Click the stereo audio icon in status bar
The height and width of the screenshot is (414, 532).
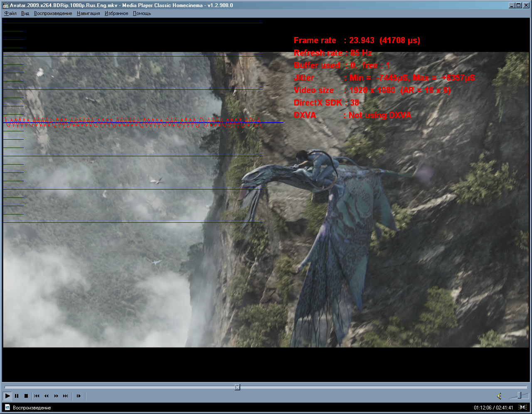523,407
